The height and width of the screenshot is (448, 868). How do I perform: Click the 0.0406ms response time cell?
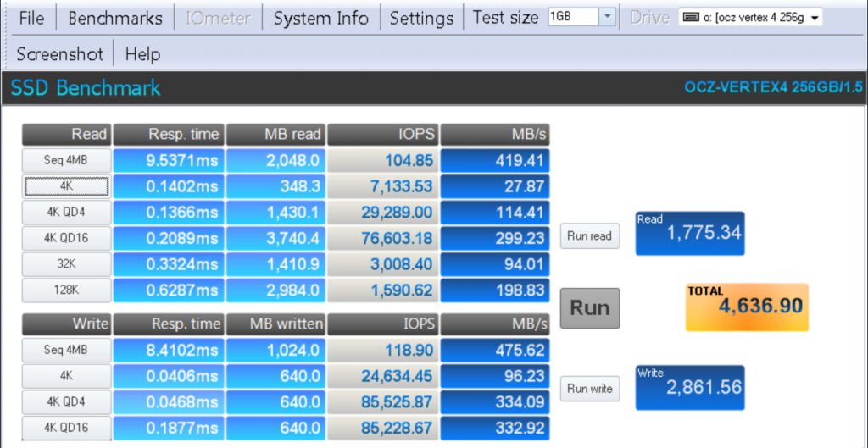click(x=169, y=376)
